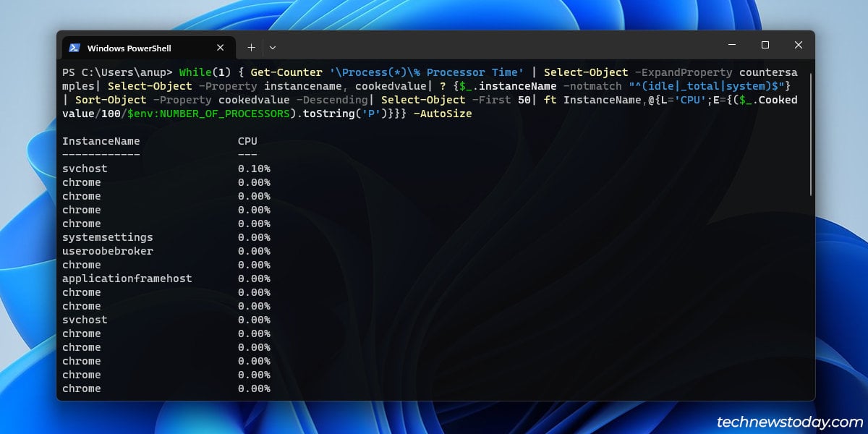This screenshot has width=868, height=434.
Task: Maximize the terminal window
Action: [765, 45]
